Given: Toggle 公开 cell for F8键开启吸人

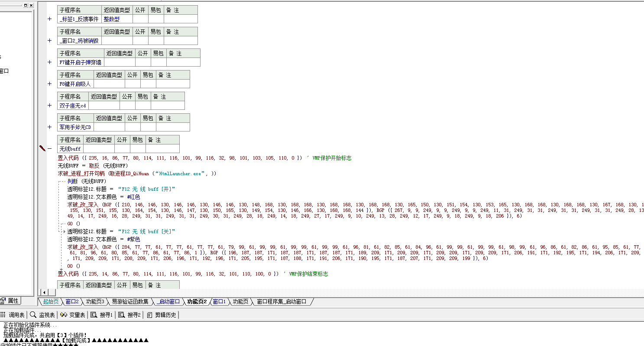Looking at the screenshot, I should pos(133,84).
